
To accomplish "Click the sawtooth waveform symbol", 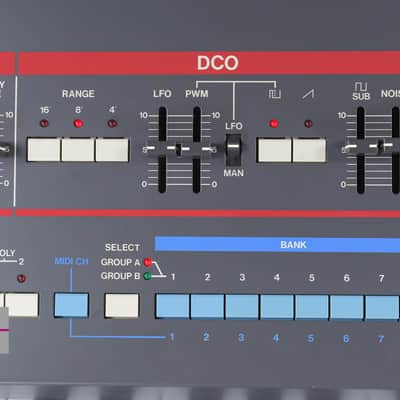I will 309,94.
